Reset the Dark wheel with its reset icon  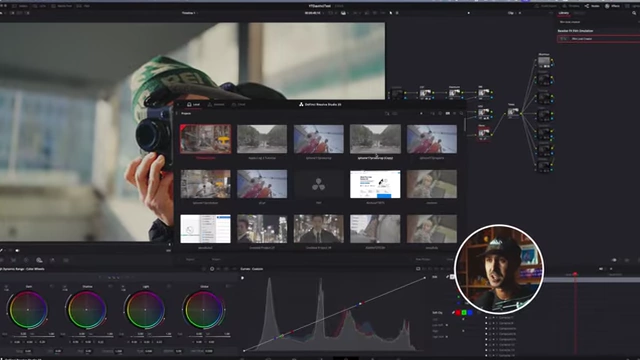tap(51, 287)
